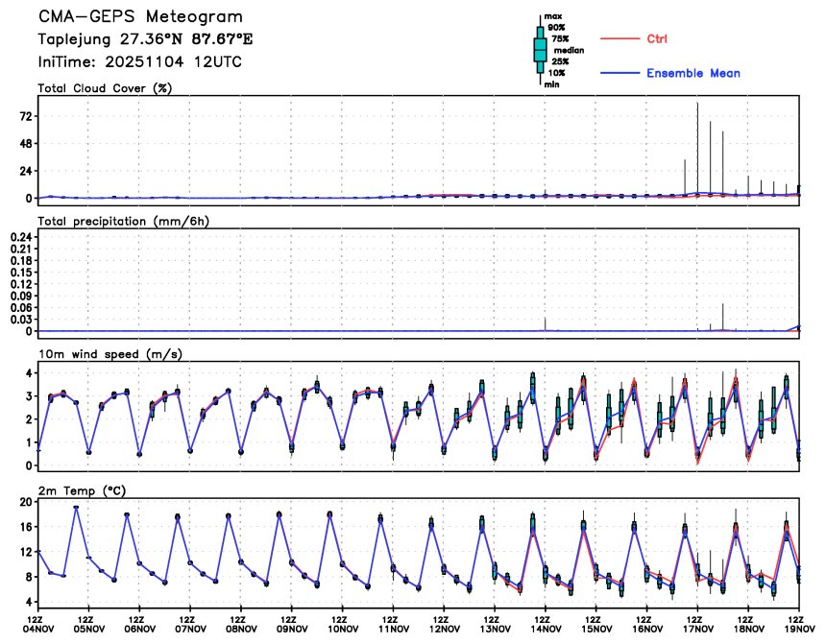The height and width of the screenshot is (644, 826).
Task: Select the '2m Temp (°C)' panel title
Action: click(85, 490)
